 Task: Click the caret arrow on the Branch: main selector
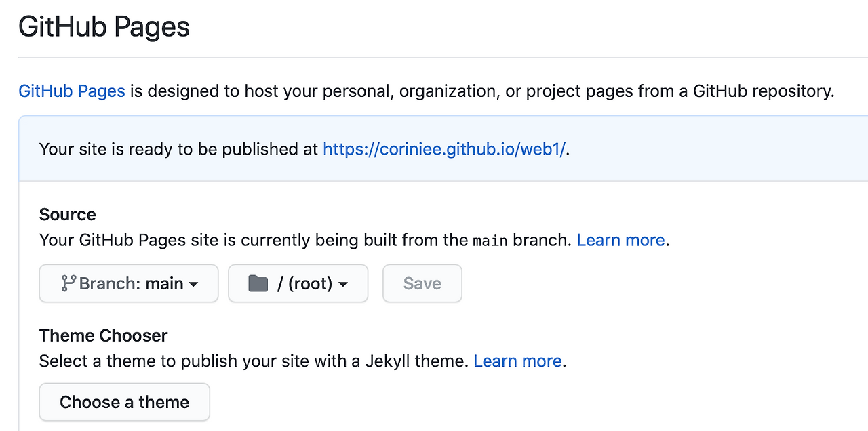195,284
